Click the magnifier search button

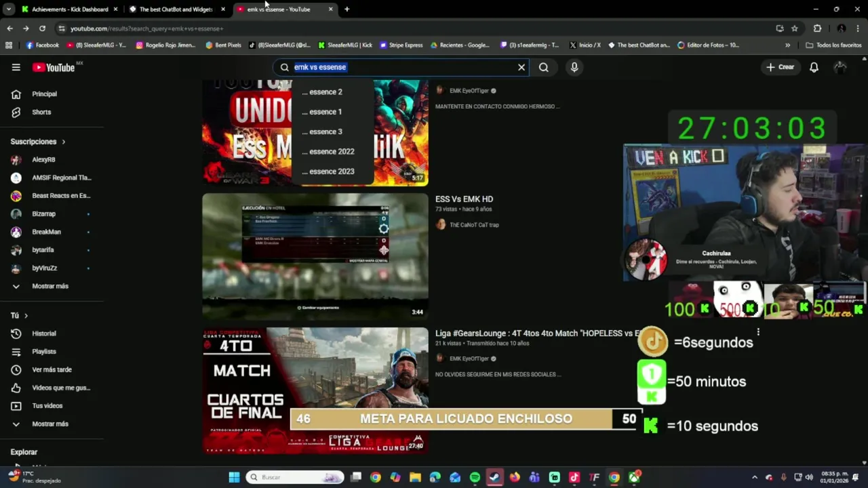544,67
